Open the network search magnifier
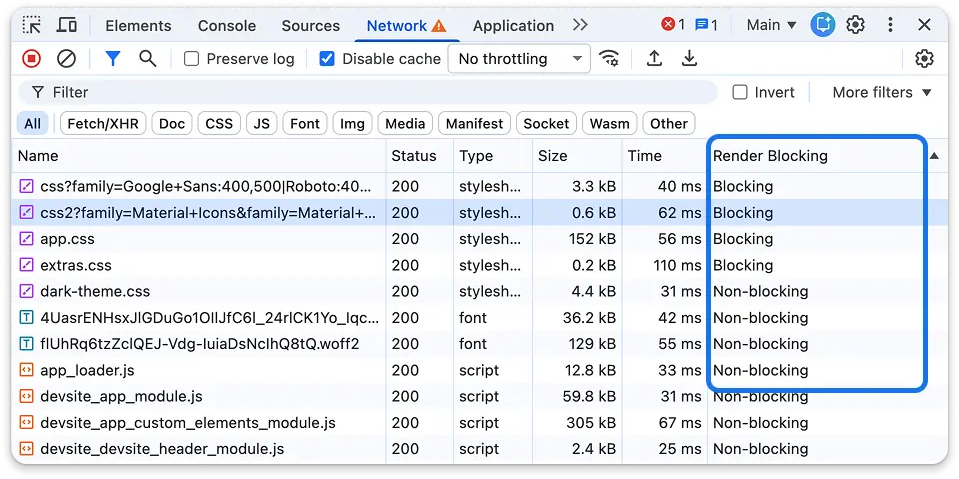 point(147,59)
